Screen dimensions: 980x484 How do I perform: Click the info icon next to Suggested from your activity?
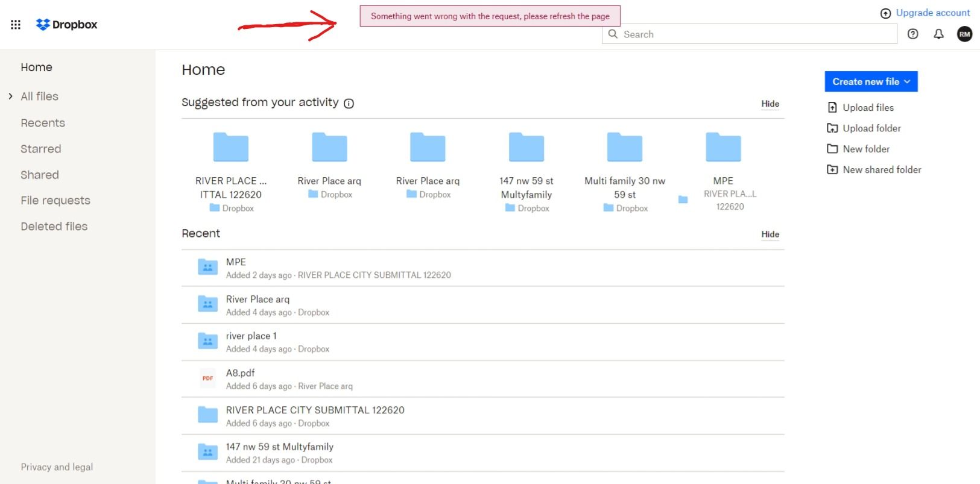pos(349,104)
